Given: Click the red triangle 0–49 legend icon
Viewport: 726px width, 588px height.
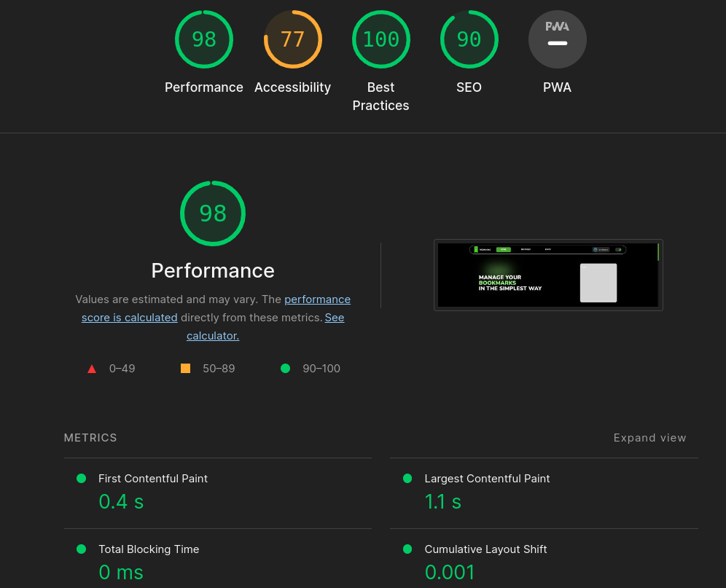Looking at the screenshot, I should coord(92,369).
